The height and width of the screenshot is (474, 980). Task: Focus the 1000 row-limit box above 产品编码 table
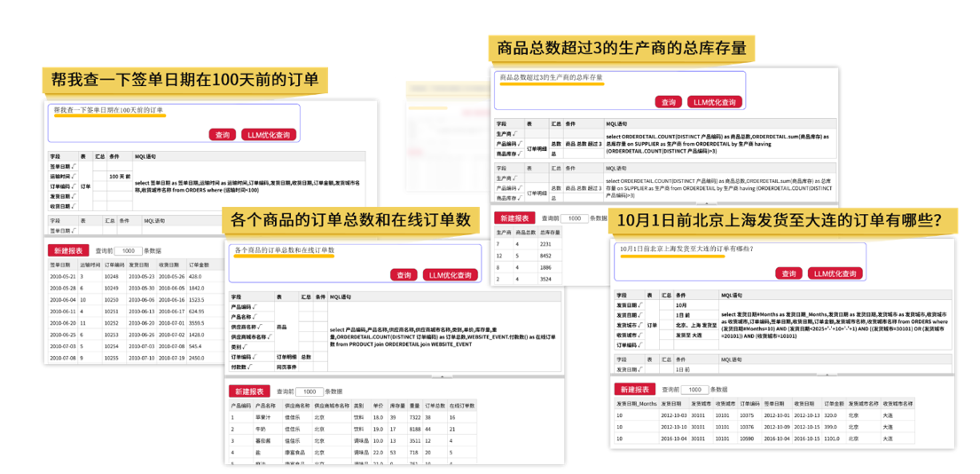click(310, 391)
